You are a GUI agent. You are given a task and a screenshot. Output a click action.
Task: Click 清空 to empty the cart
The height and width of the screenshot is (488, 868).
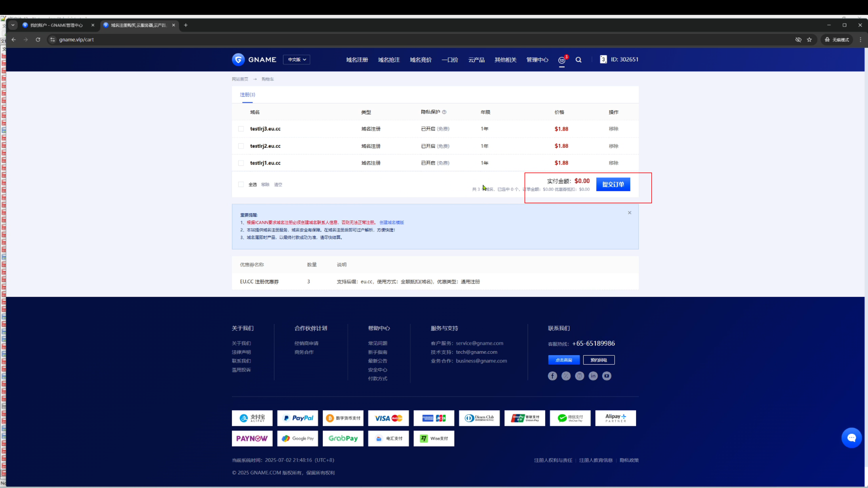[278, 185]
